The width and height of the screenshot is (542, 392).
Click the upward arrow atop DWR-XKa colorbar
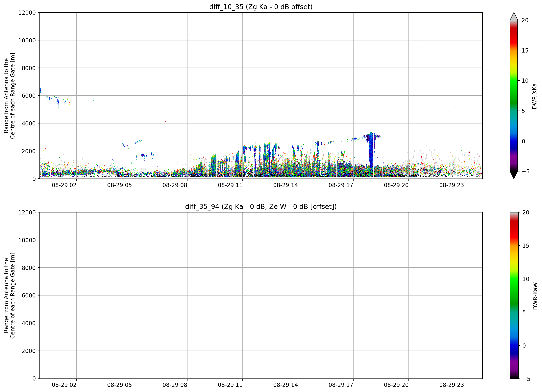click(514, 16)
